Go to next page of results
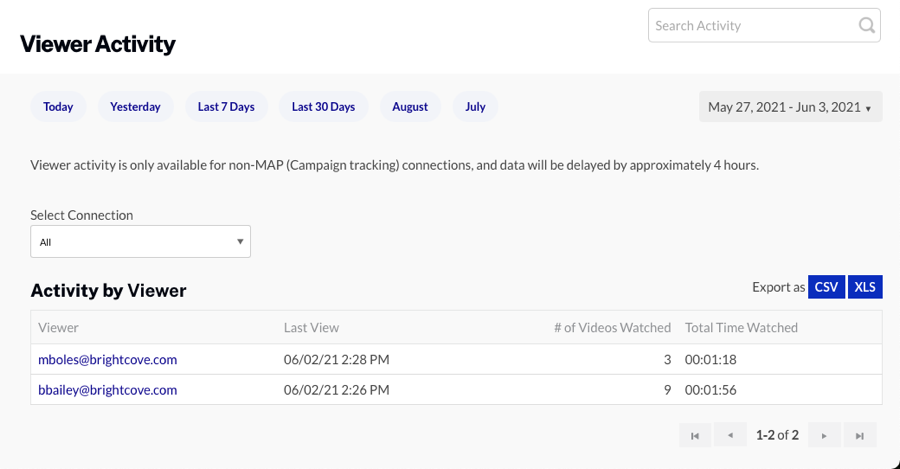This screenshot has height=469, width=900. point(824,435)
